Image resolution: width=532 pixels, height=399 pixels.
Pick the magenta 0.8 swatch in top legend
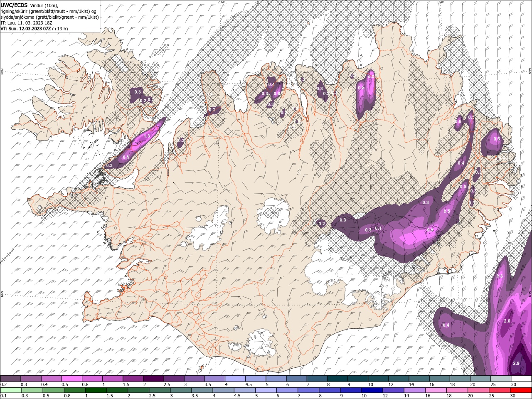coord(92,379)
